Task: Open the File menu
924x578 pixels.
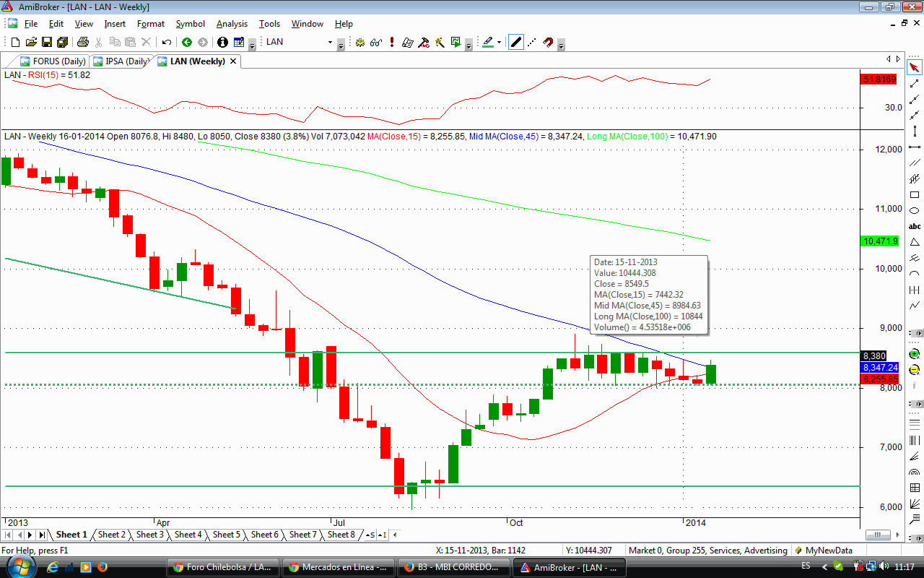Action: (30, 24)
